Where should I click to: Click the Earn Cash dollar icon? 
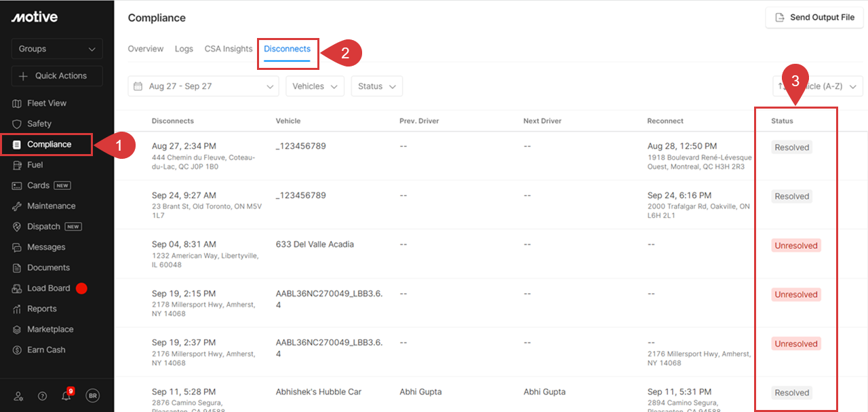(17, 350)
